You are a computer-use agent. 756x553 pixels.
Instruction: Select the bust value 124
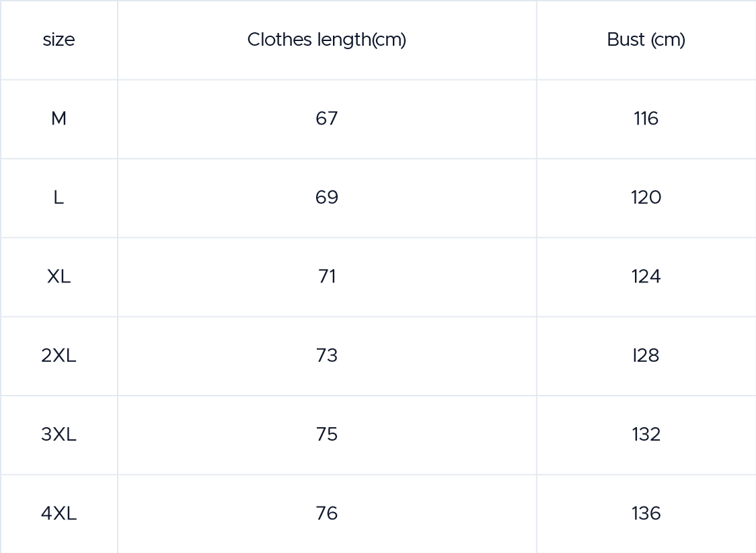[x=646, y=276]
